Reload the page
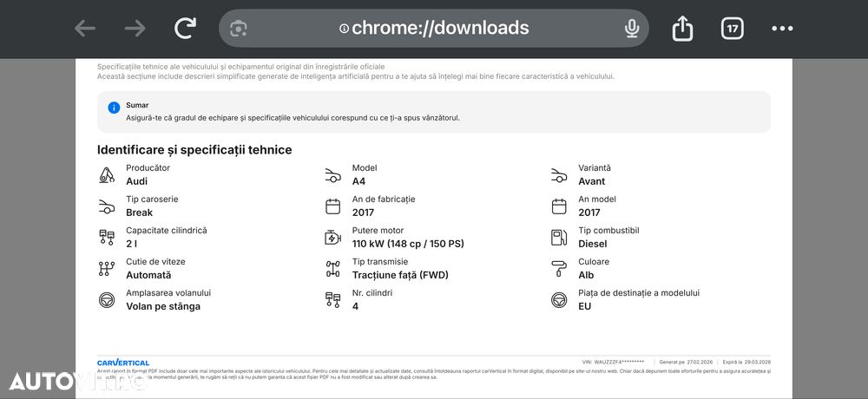 pyautogui.click(x=186, y=29)
